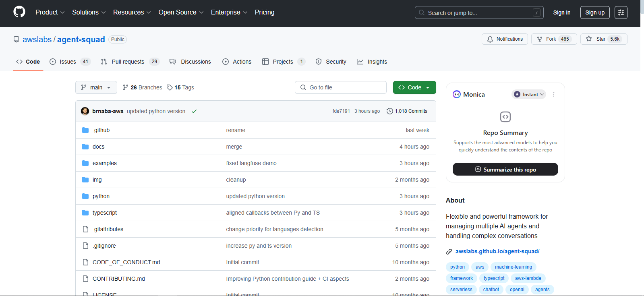The image size is (644, 296).
Task: Click the Sign up button
Action: coord(595,12)
